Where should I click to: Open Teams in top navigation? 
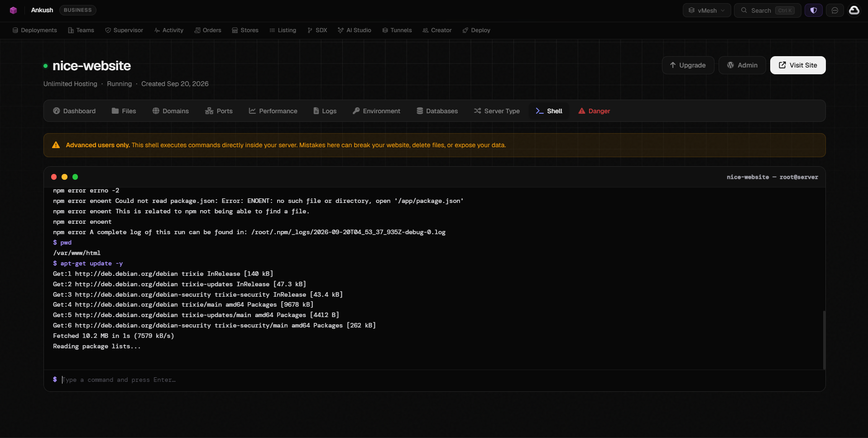[x=81, y=30]
